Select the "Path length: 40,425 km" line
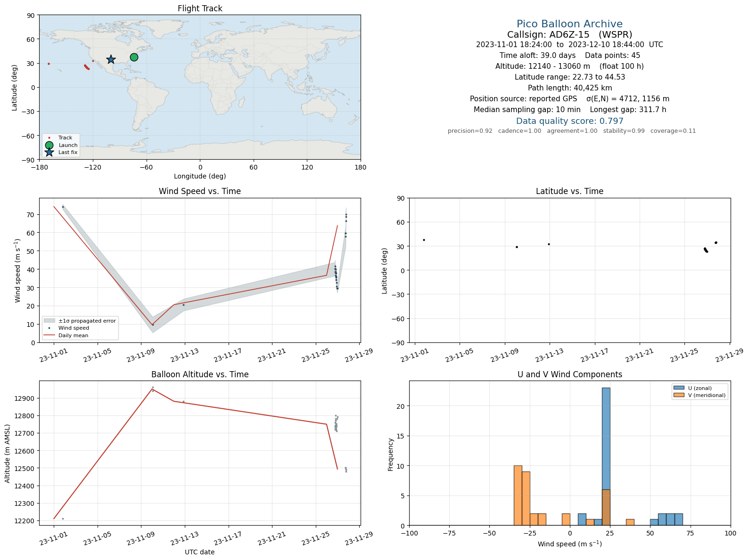The height and width of the screenshot is (560, 749). point(569,88)
